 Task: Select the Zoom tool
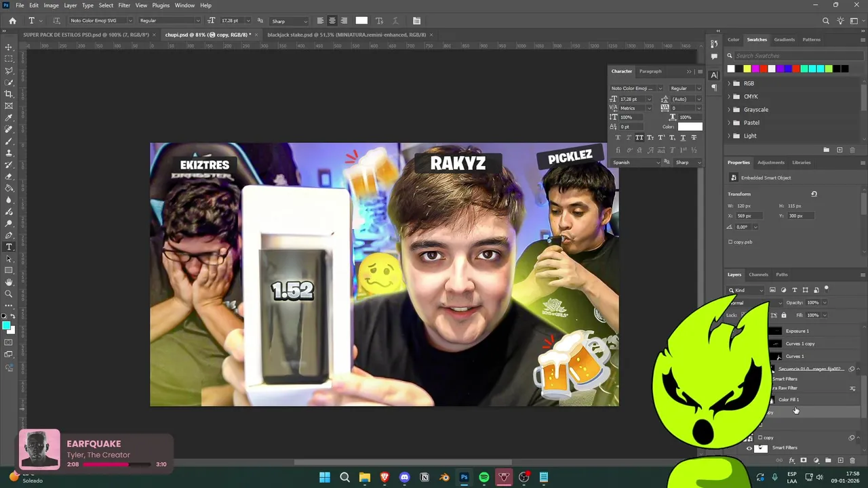(x=9, y=293)
